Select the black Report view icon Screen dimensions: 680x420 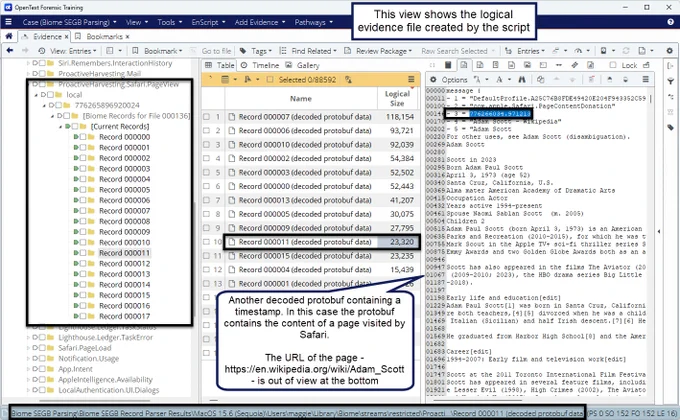pos(448,65)
